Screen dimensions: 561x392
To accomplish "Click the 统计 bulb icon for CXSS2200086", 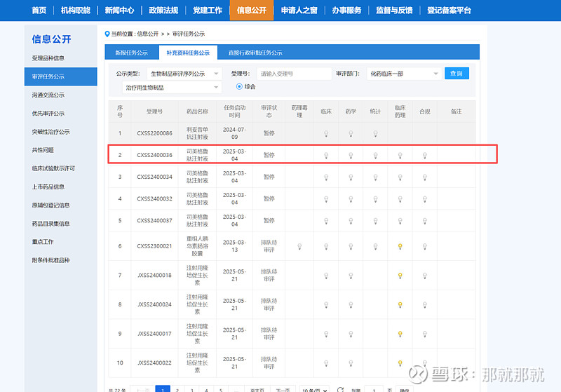I will click(375, 133).
